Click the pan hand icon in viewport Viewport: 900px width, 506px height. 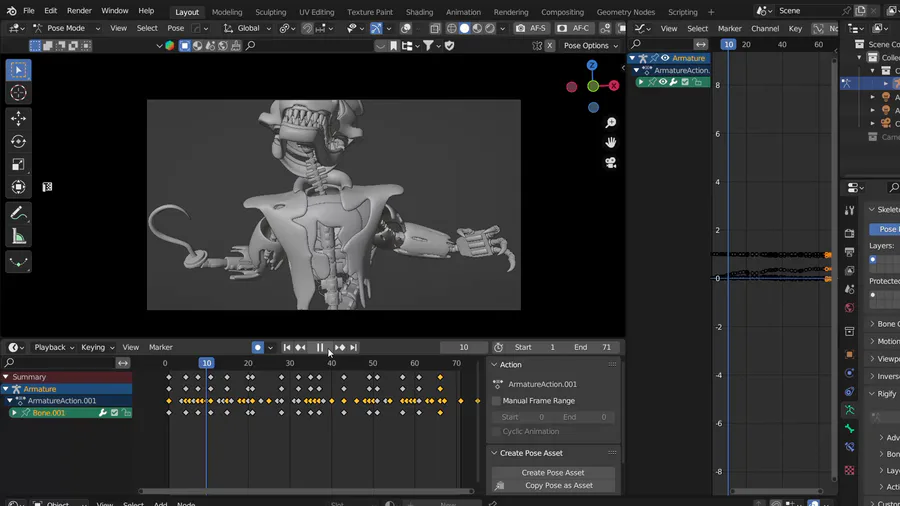[610, 143]
